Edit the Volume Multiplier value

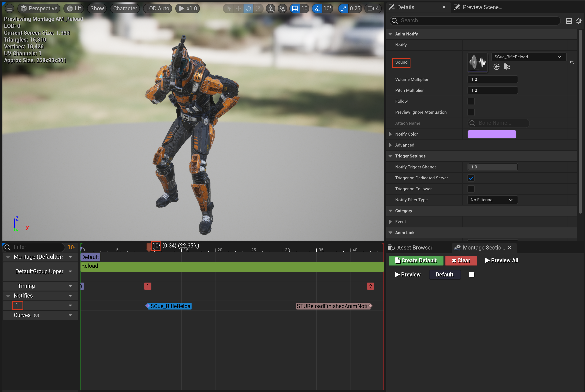point(493,79)
